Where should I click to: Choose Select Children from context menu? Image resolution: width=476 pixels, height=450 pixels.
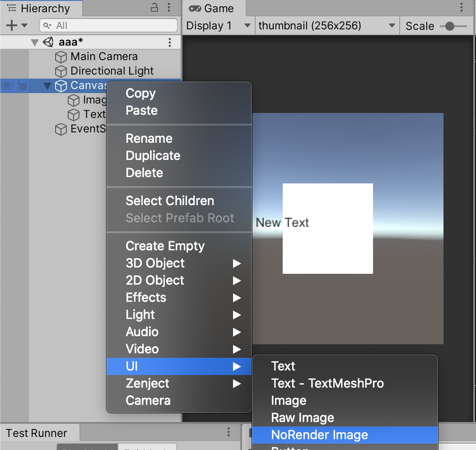point(179,201)
